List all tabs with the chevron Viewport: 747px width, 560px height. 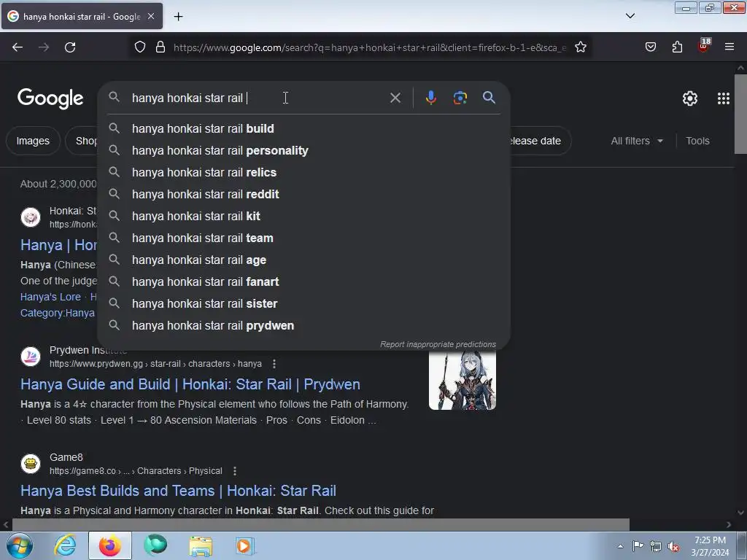[630, 16]
